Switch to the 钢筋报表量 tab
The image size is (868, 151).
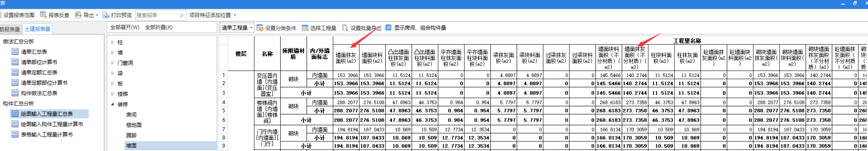tap(10, 29)
